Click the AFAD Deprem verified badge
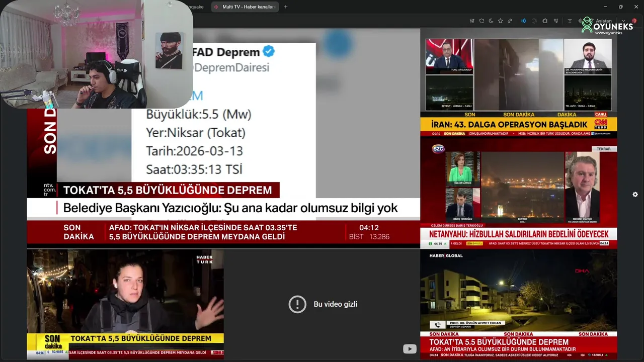 pyautogui.click(x=269, y=51)
